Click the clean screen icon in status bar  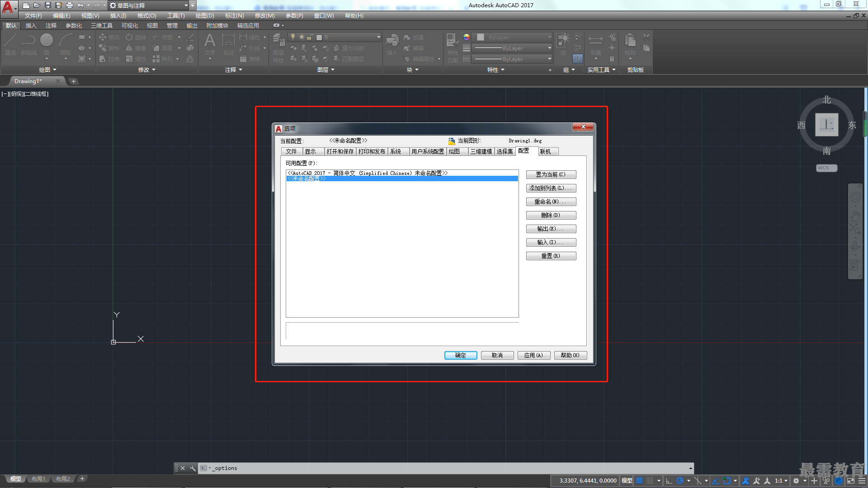(850, 481)
